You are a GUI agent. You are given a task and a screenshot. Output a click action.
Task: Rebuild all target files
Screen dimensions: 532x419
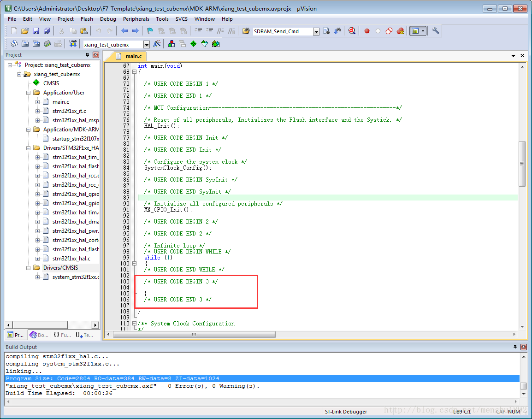pos(36,43)
